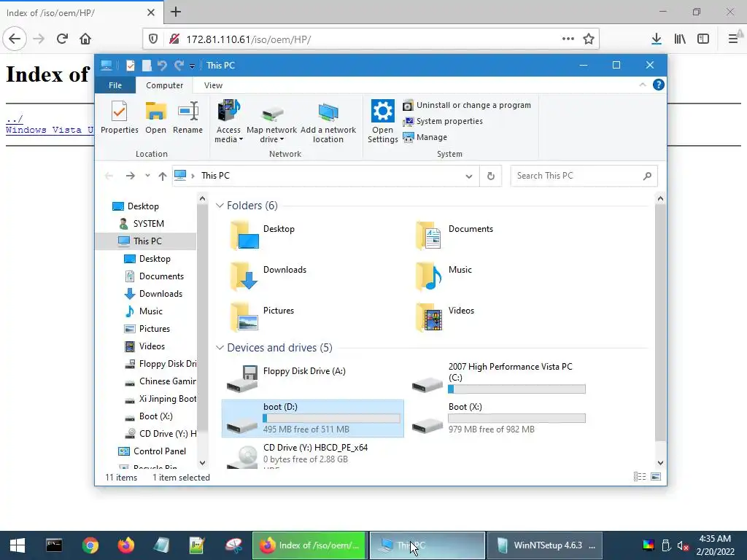The height and width of the screenshot is (560, 747).
Task: Click Manage in the System group
Action: coord(425,137)
